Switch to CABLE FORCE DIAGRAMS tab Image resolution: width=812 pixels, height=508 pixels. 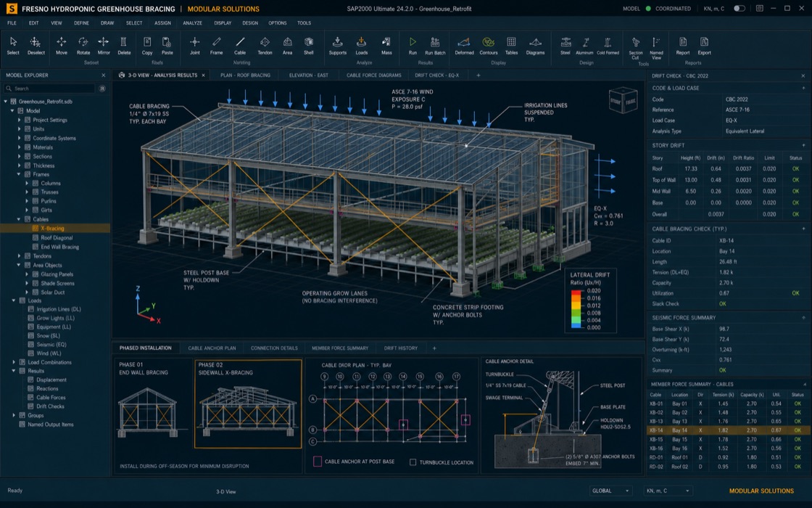tap(373, 75)
